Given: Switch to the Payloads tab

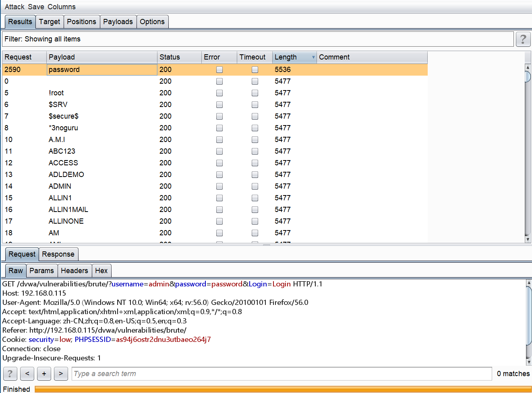Looking at the screenshot, I should tap(118, 22).
